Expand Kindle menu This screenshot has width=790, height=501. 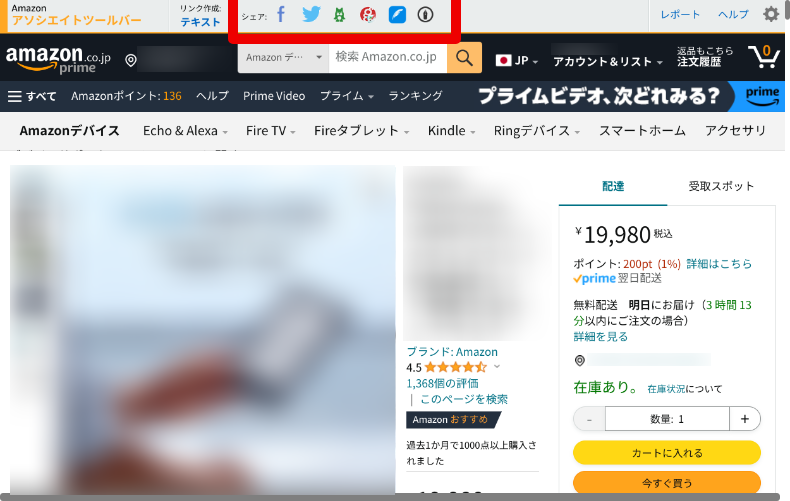(451, 131)
